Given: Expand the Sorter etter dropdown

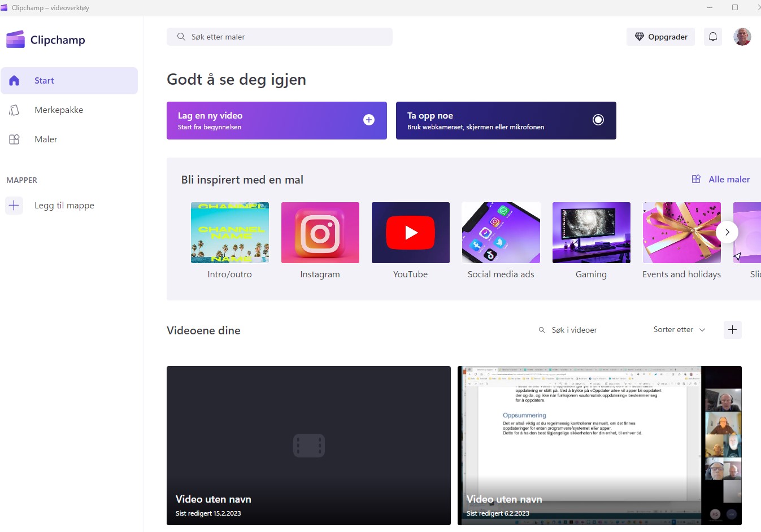Looking at the screenshot, I should (x=679, y=330).
